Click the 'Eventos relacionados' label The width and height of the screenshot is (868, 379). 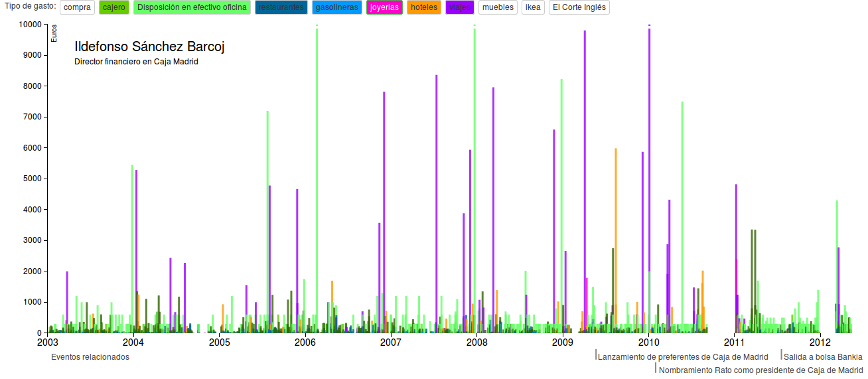(90, 357)
